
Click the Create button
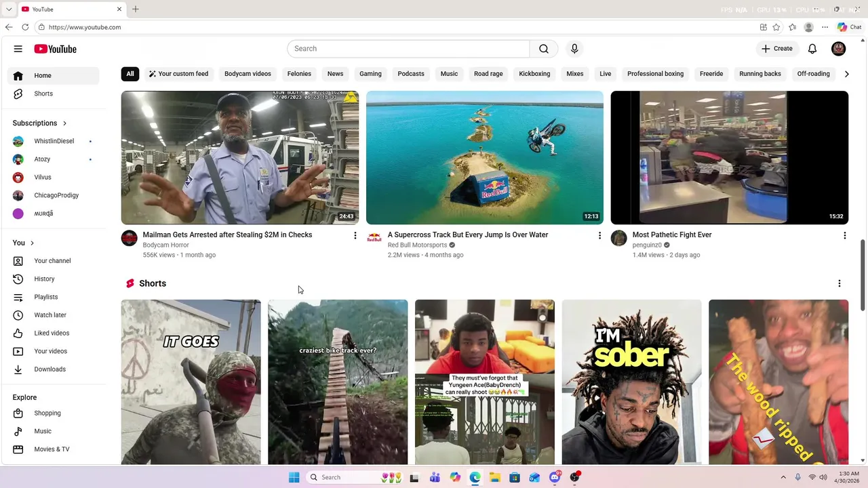pyautogui.click(x=776, y=49)
